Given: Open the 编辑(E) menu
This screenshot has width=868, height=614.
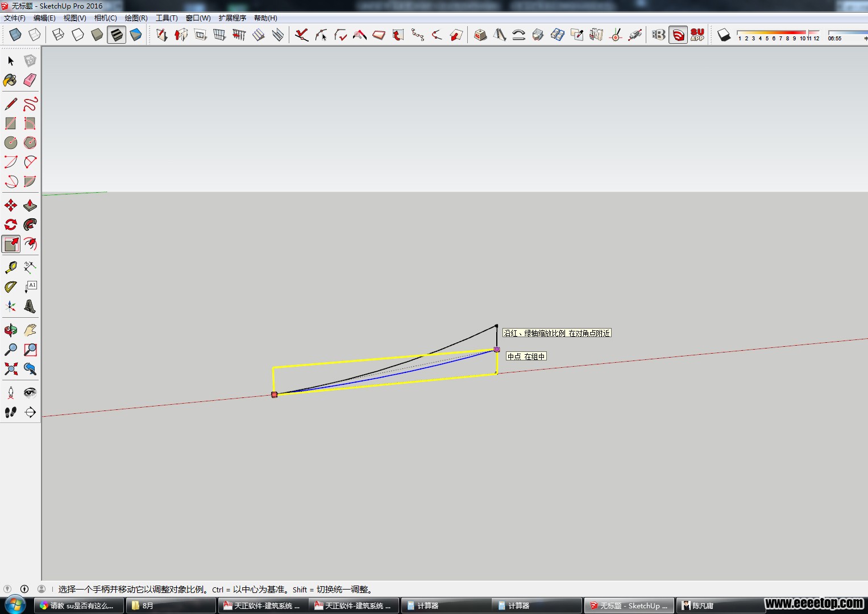Looking at the screenshot, I should click(44, 18).
